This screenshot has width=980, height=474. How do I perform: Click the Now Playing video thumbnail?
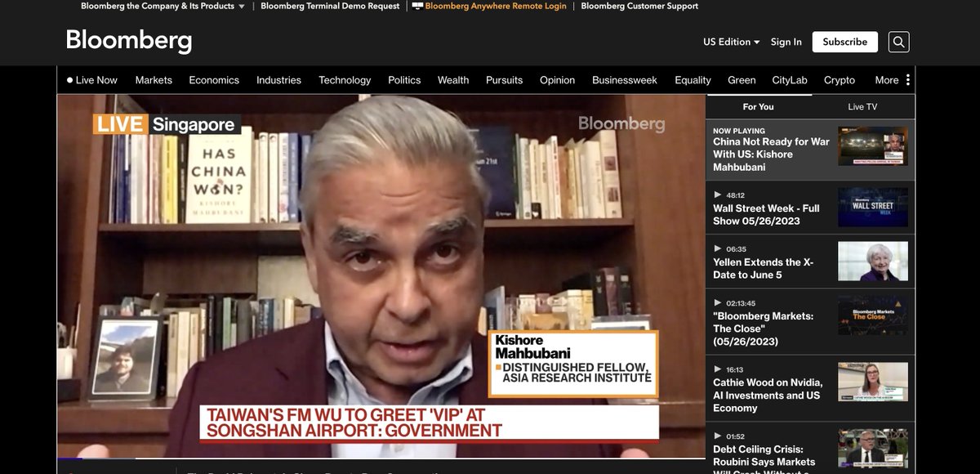pyautogui.click(x=873, y=147)
